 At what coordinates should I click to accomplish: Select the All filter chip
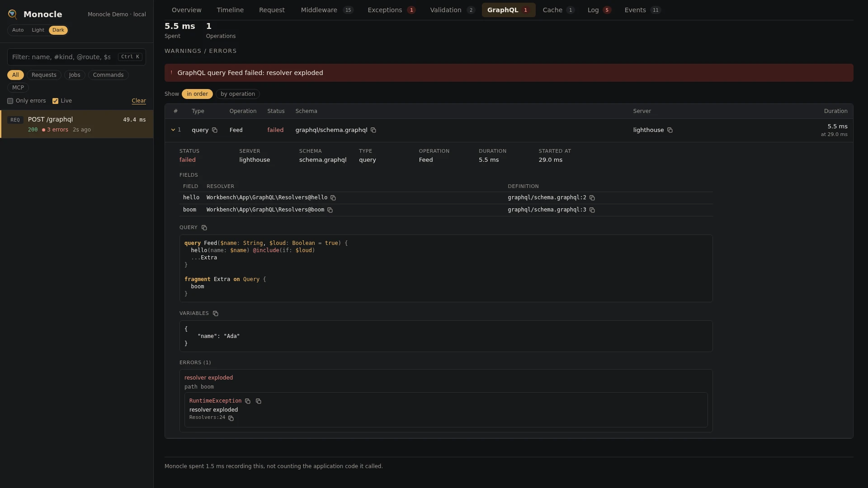pyautogui.click(x=15, y=75)
